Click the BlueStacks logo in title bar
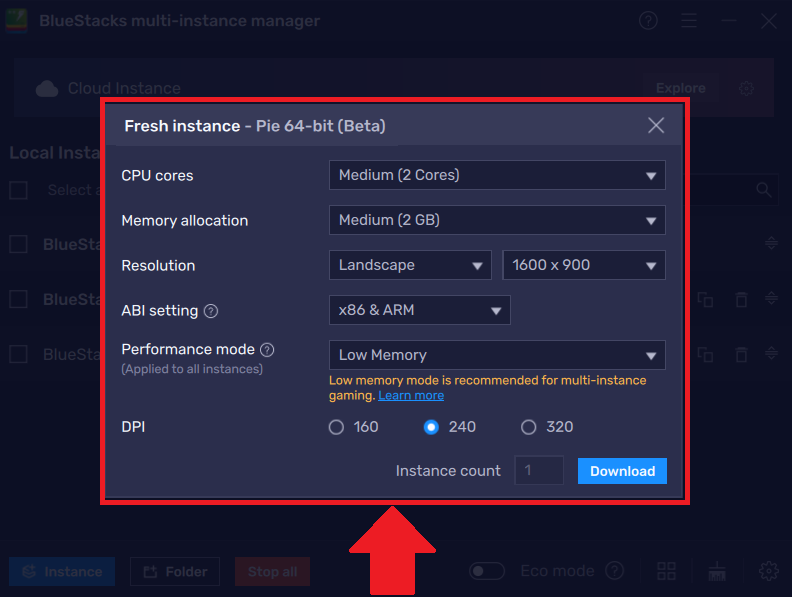The height and width of the screenshot is (597, 792). [x=16, y=21]
